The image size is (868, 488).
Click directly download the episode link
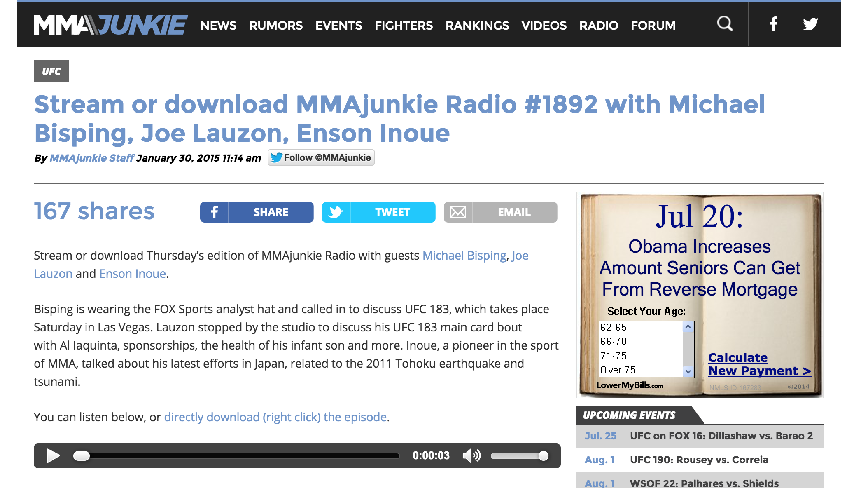[275, 417]
